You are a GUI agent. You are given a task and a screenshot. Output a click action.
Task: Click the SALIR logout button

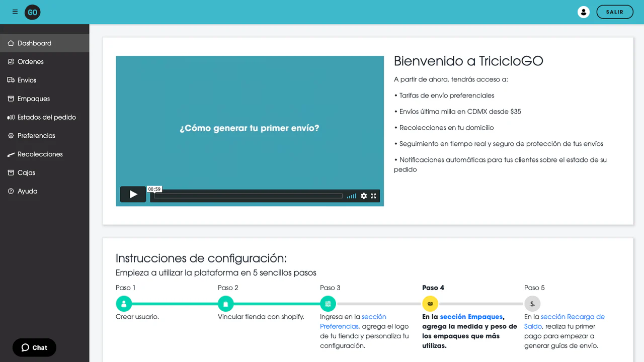pos(615,12)
